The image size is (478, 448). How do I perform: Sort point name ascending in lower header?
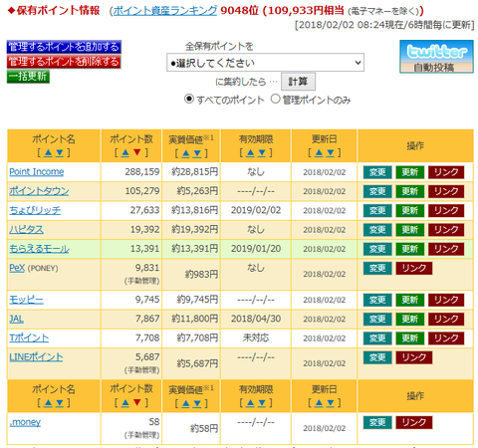click(x=48, y=403)
